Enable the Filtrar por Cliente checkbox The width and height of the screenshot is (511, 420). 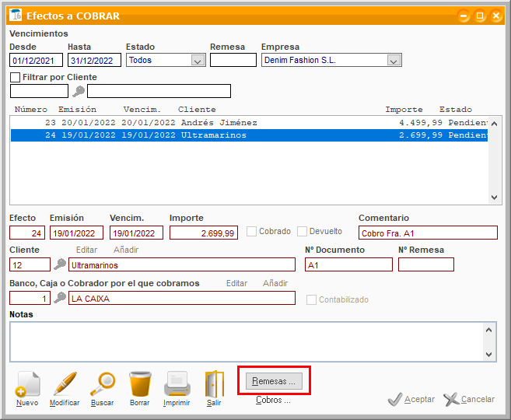tap(15, 77)
